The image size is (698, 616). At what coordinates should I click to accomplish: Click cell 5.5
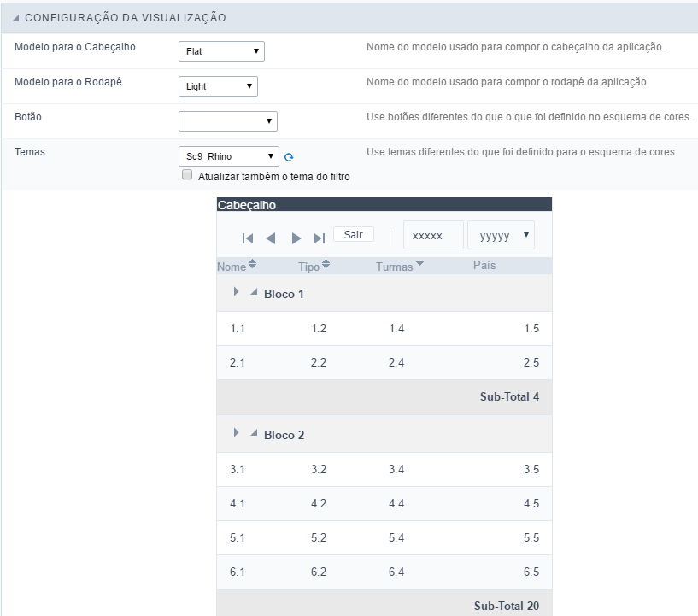531,538
